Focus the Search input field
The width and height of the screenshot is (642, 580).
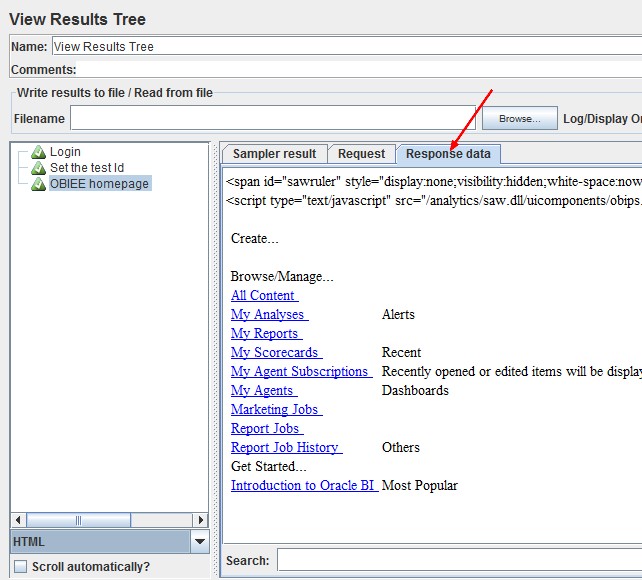459,560
